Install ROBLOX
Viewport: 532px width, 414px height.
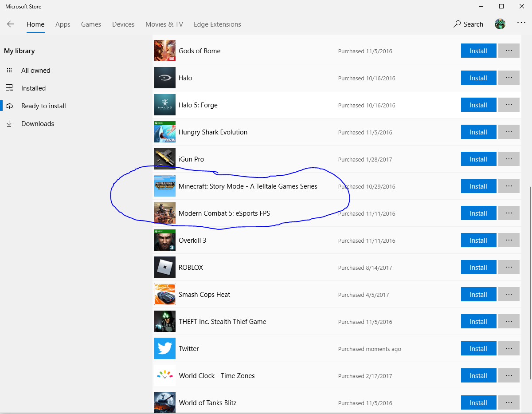click(x=478, y=268)
